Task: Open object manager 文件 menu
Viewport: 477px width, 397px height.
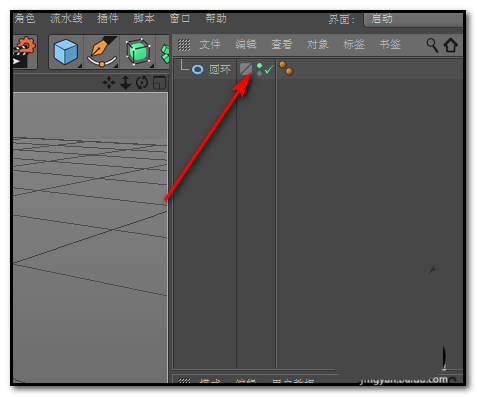Action: point(210,44)
